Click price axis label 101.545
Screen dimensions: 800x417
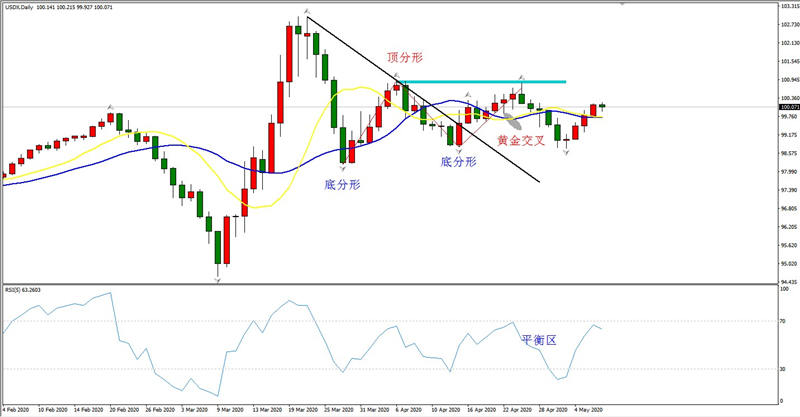[789, 61]
